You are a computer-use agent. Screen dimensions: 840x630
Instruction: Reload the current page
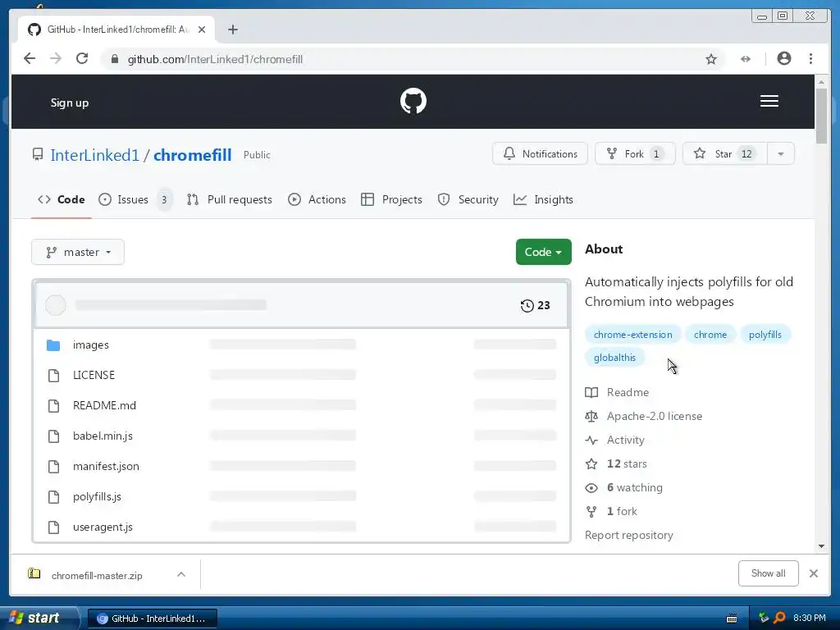coord(82,59)
